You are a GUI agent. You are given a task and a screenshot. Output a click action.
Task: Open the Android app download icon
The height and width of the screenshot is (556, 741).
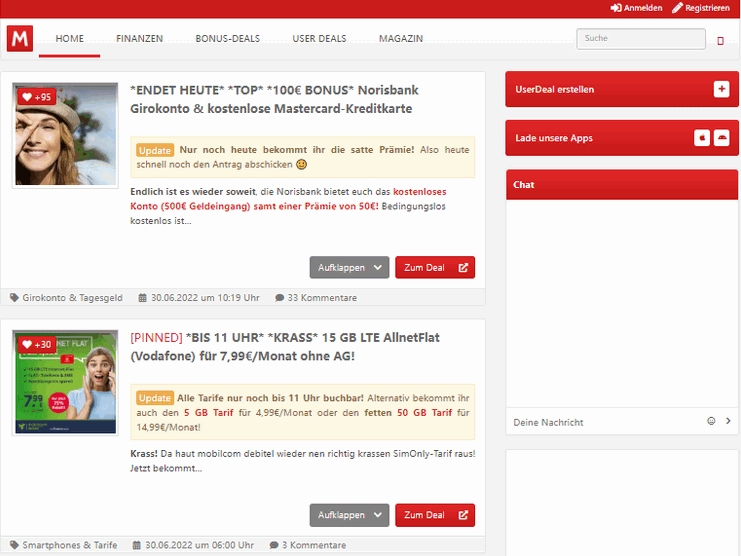point(721,138)
